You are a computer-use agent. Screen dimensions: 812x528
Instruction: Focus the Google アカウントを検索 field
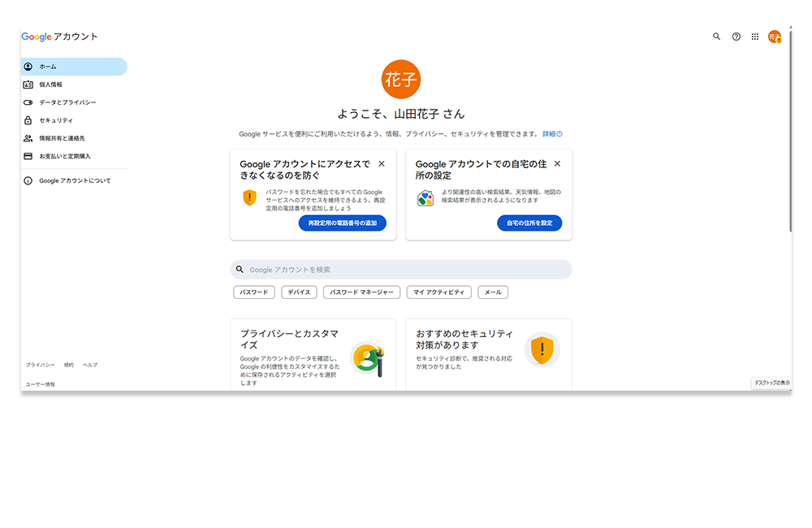click(x=401, y=270)
